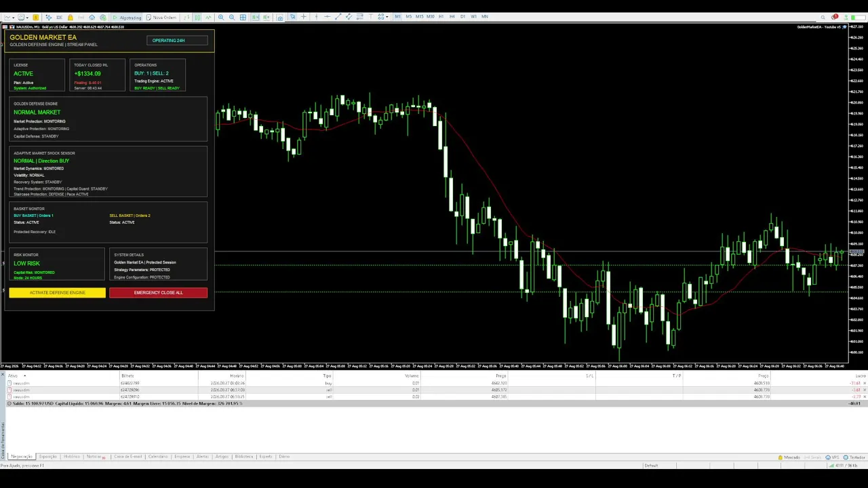
Task: Open the Caixa de E-mail tab
Action: [127, 457]
